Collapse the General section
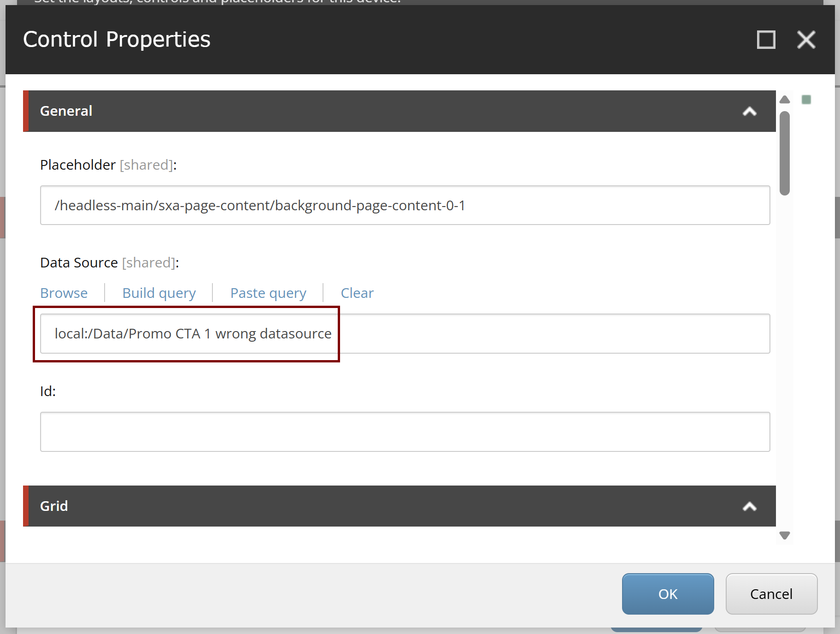Viewport: 840px width, 634px height. (750, 112)
